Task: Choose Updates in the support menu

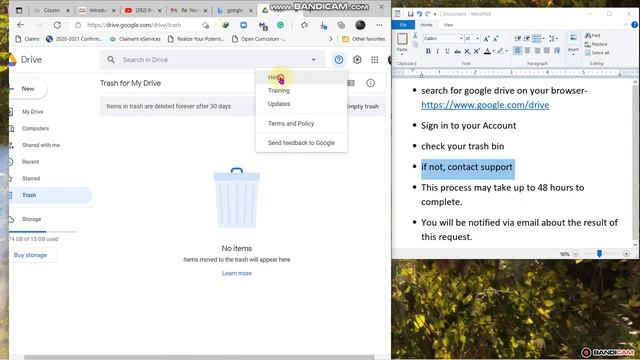Action: pyautogui.click(x=301, y=104)
